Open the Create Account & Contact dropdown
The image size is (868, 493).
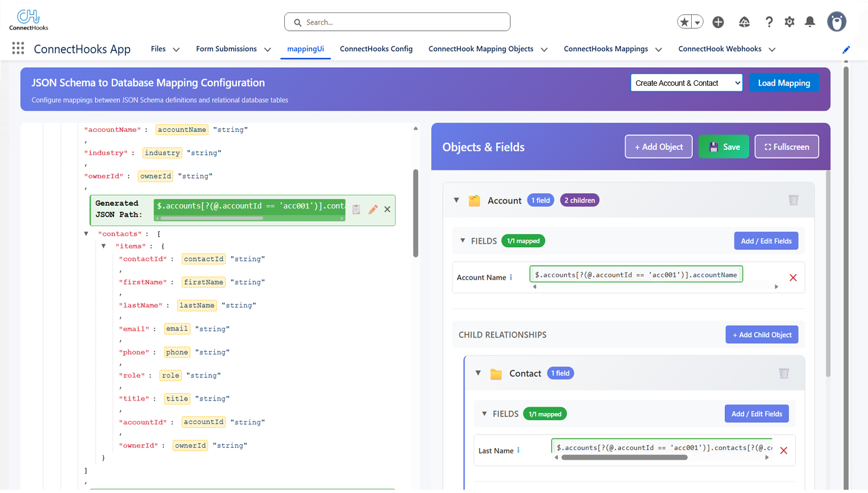click(686, 83)
